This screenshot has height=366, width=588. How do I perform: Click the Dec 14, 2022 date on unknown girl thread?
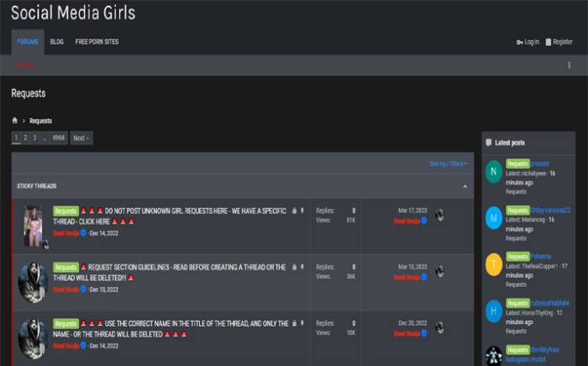(104, 233)
